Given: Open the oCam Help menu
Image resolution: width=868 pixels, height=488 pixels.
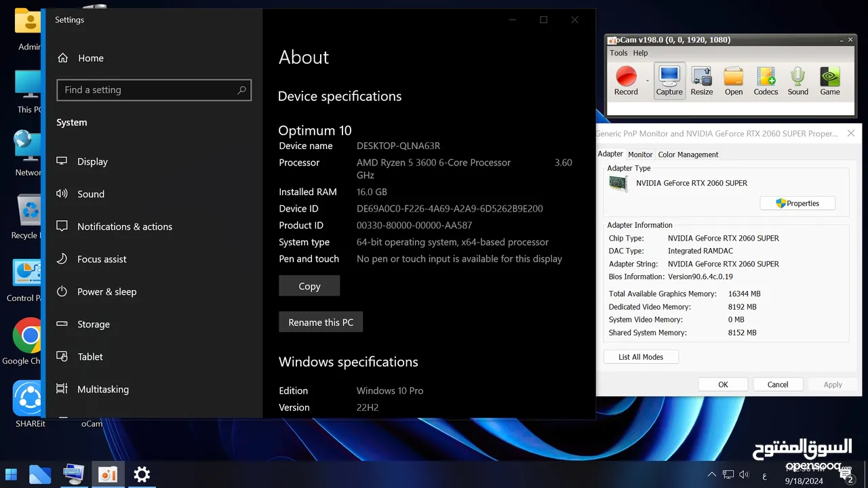Looking at the screenshot, I should (640, 53).
